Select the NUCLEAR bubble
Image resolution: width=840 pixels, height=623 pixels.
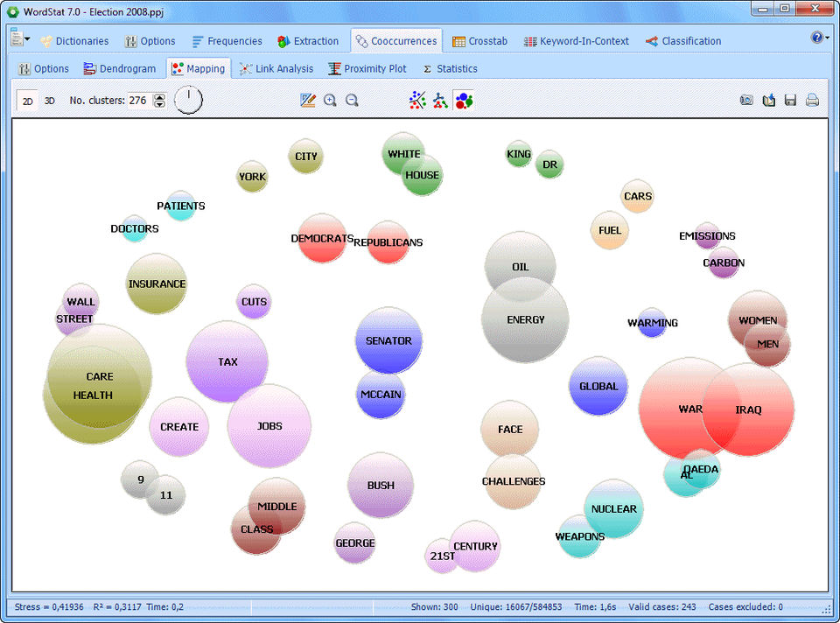pos(614,509)
